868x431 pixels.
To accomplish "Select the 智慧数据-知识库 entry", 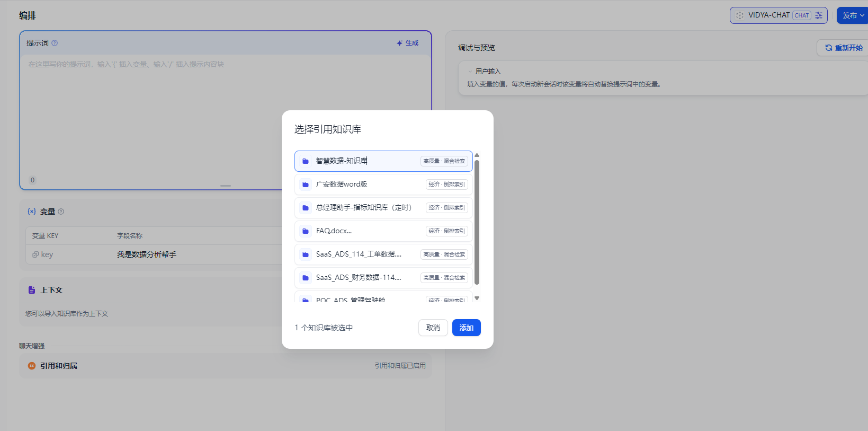I will point(383,161).
